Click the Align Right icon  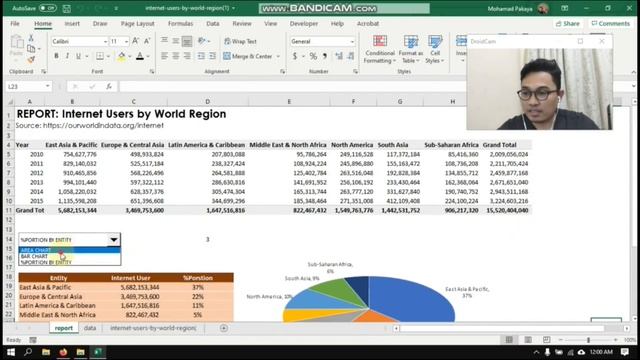click(x=187, y=56)
